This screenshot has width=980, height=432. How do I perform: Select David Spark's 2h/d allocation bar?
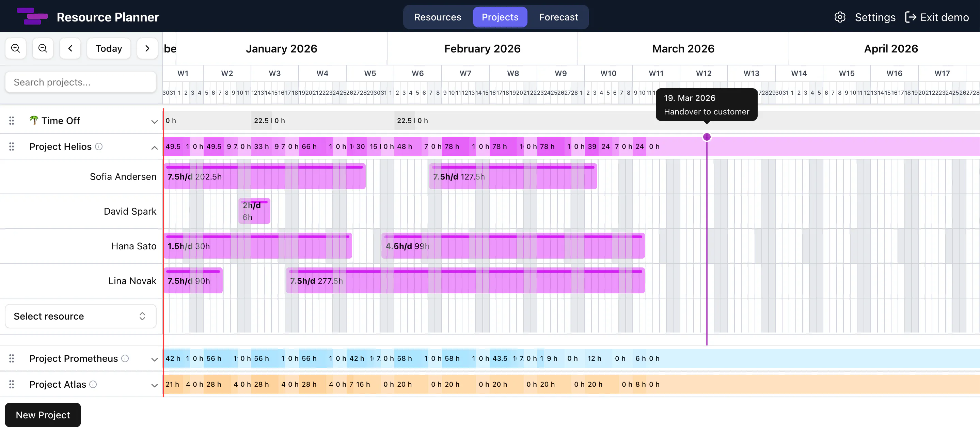[x=254, y=211]
